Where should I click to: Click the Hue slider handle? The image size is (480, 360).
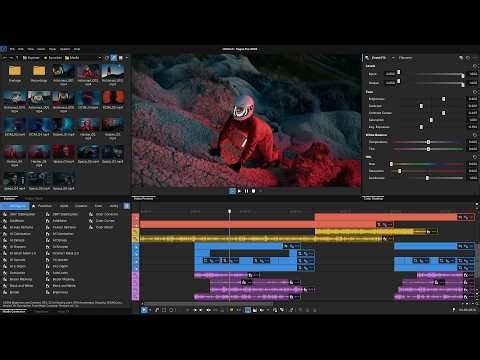pos(391,164)
